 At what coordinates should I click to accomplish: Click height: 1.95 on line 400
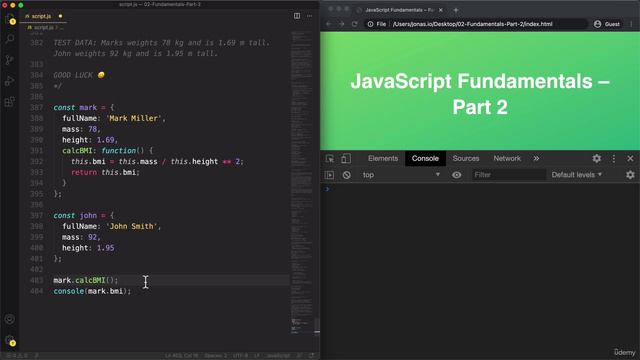coord(88,248)
